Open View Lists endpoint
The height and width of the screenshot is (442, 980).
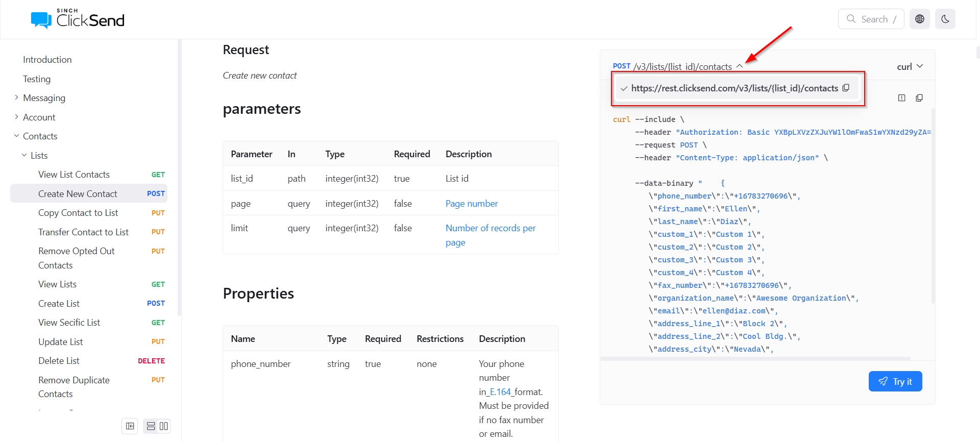tap(89, 284)
